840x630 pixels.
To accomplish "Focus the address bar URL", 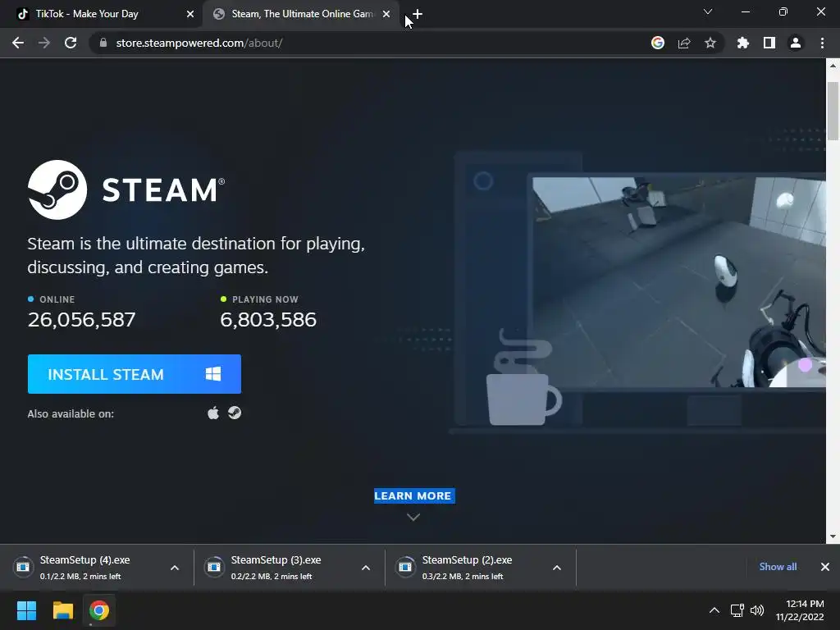I will (x=199, y=43).
